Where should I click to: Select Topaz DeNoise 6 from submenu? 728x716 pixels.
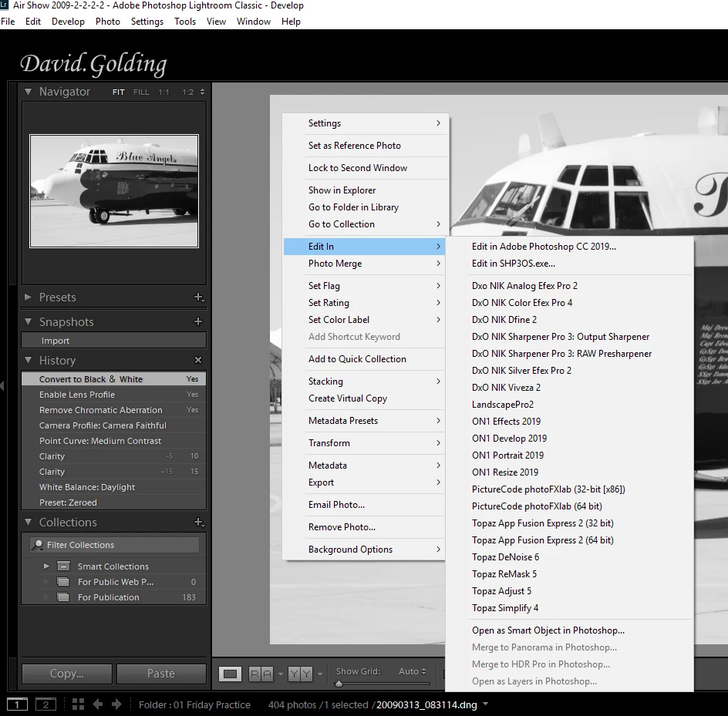click(569, 556)
